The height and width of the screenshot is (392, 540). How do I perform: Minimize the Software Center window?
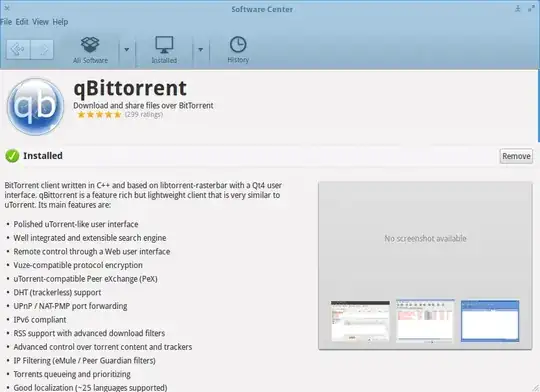[518, 9]
